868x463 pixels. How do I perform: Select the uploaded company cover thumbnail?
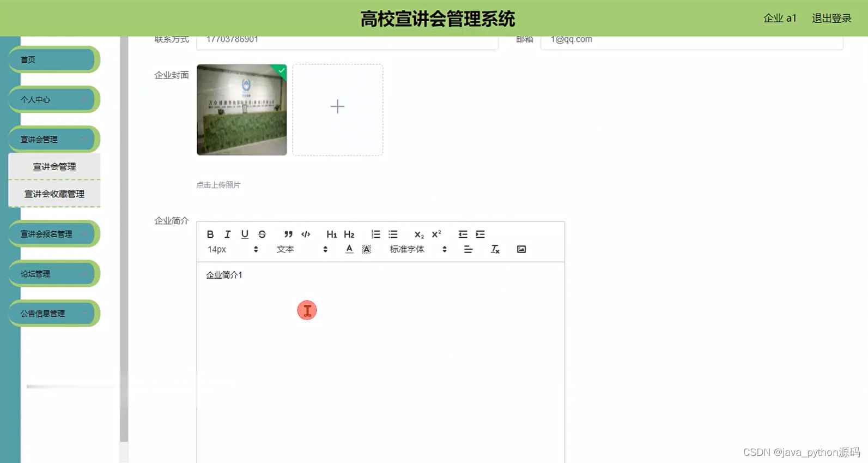point(242,110)
